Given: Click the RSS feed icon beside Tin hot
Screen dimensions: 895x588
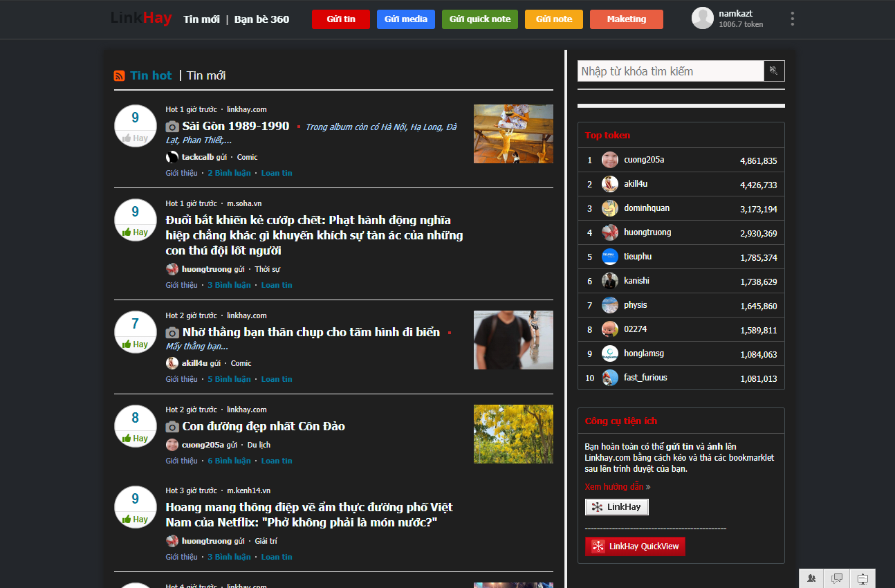Looking at the screenshot, I should coord(120,76).
